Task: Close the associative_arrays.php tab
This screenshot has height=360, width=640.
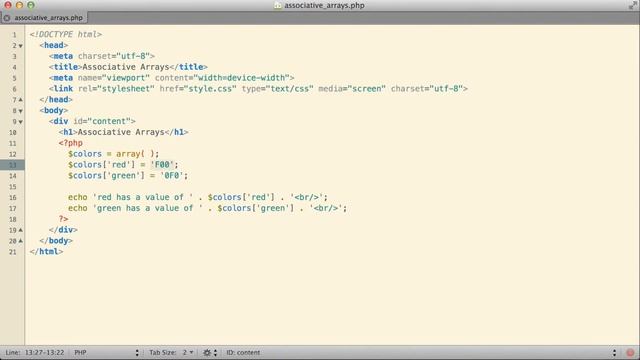Action: click(7, 18)
